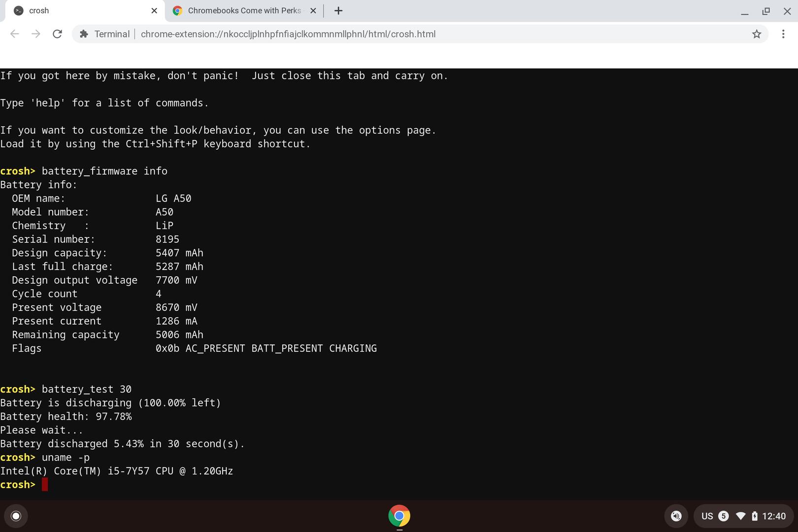Open US keyboard input method
Screen dimensions: 798x532
pyautogui.click(x=707, y=516)
